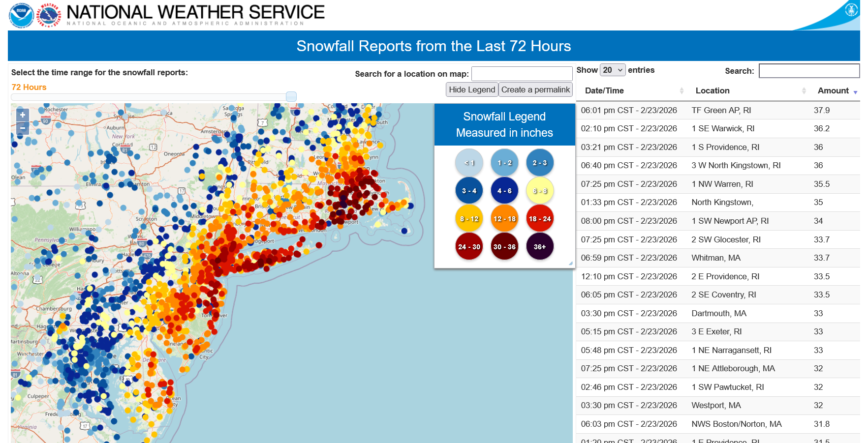This screenshot has height=443, width=868.
Task: Click the time range slider handle
Action: pos(291,97)
